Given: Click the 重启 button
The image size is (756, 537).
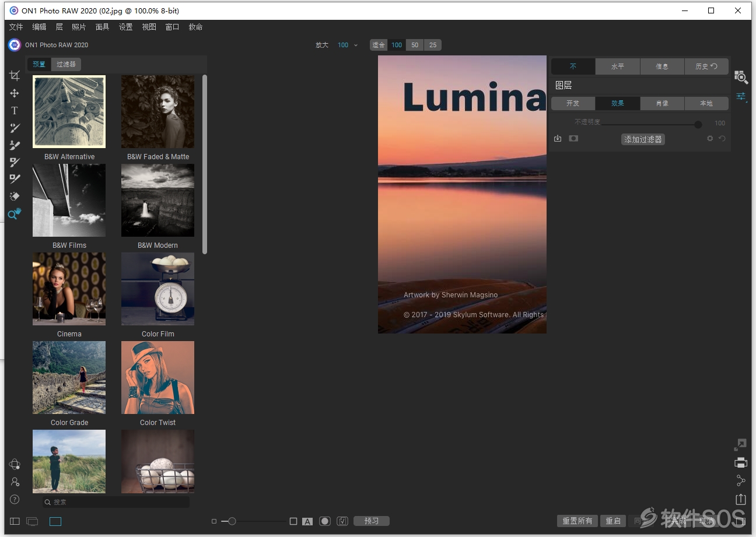Looking at the screenshot, I should [613, 521].
